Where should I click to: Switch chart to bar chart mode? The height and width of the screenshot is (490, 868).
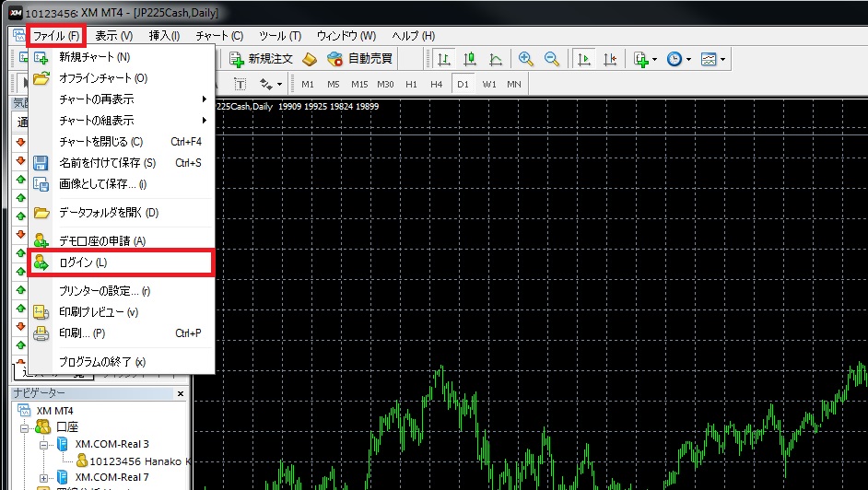click(443, 59)
